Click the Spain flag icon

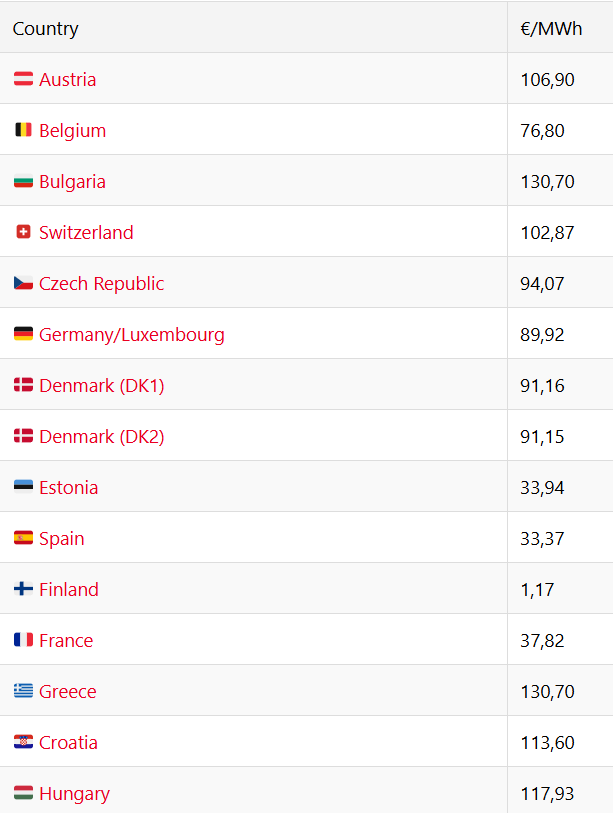23,538
